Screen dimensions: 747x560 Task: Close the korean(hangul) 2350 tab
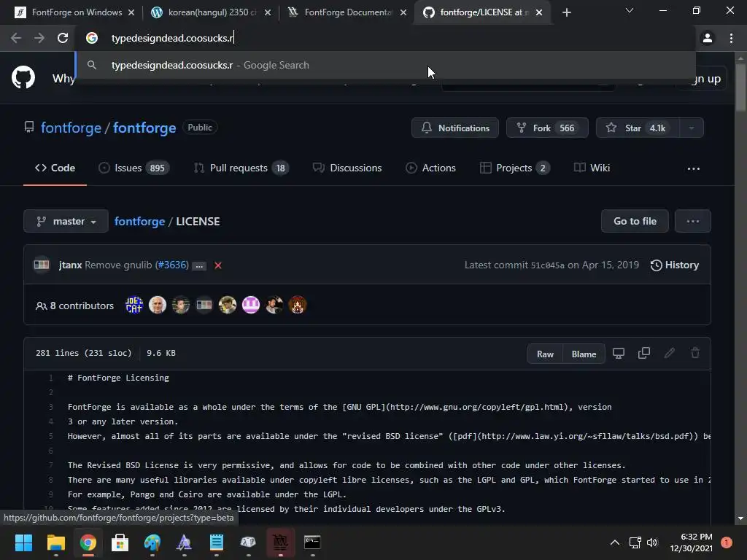[268, 12]
